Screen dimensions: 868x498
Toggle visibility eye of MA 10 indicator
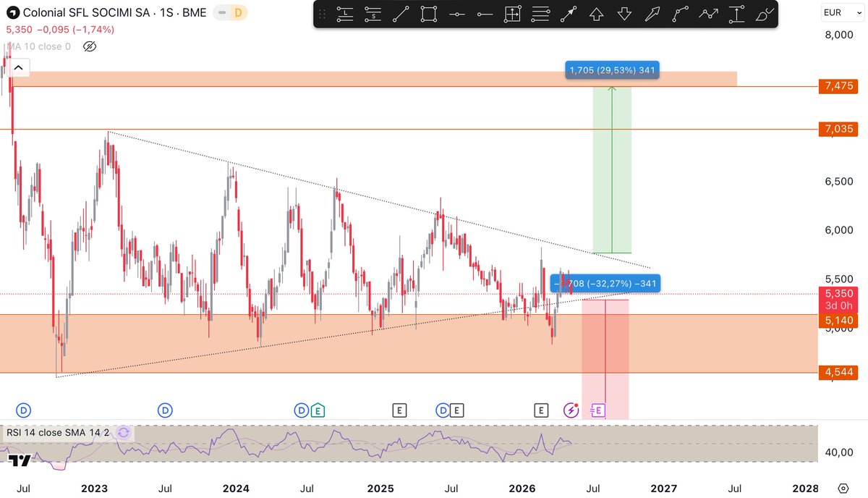(x=90, y=46)
